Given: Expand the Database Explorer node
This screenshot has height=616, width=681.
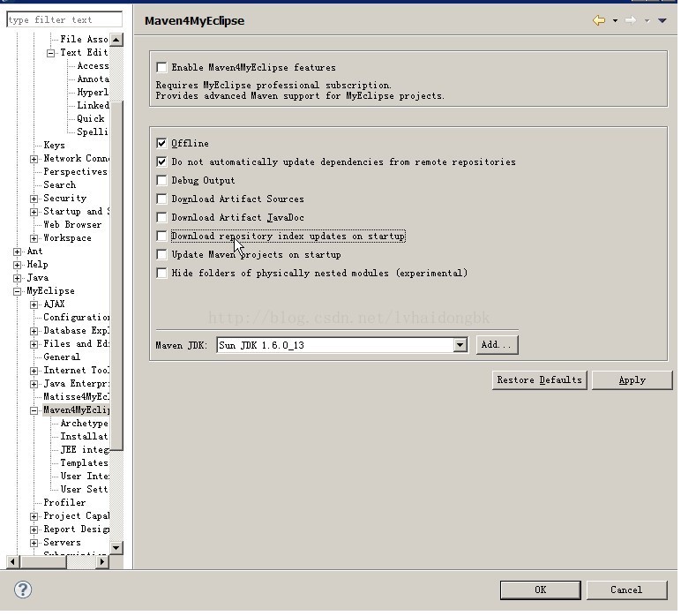Looking at the screenshot, I should 34,331.
